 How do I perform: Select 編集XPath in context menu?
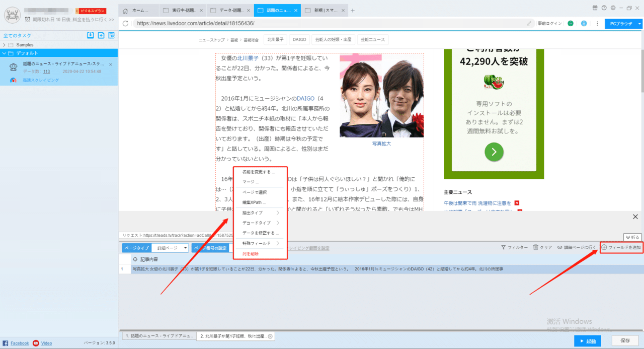[x=254, y=202]
